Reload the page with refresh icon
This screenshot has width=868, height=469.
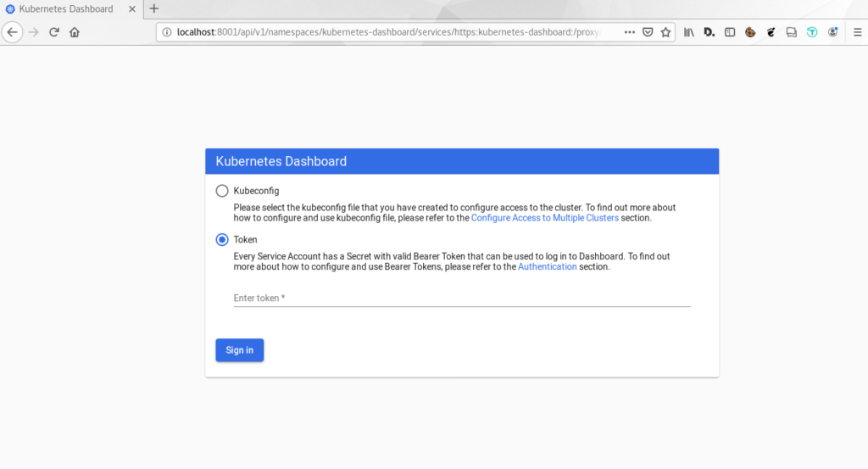[x=53, y=32]
